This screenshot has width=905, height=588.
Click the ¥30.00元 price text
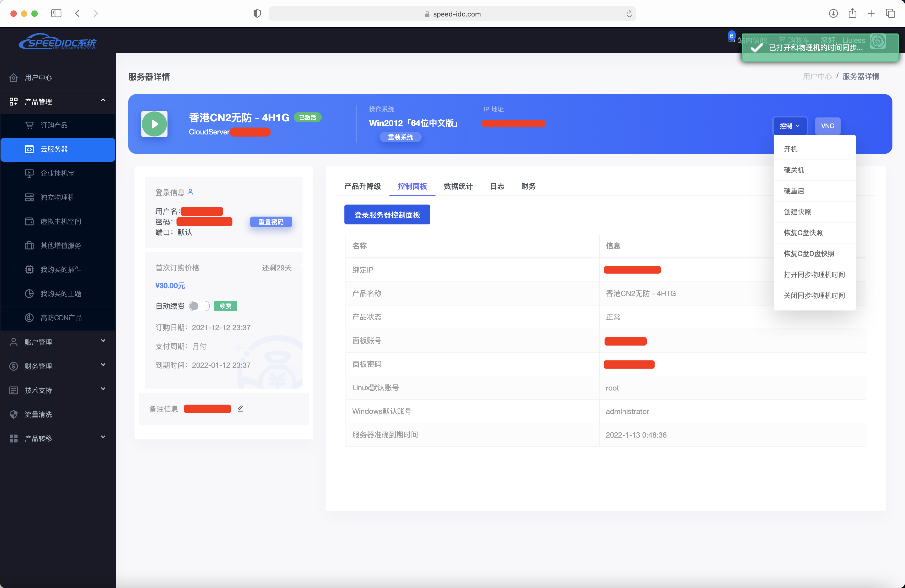170,285
